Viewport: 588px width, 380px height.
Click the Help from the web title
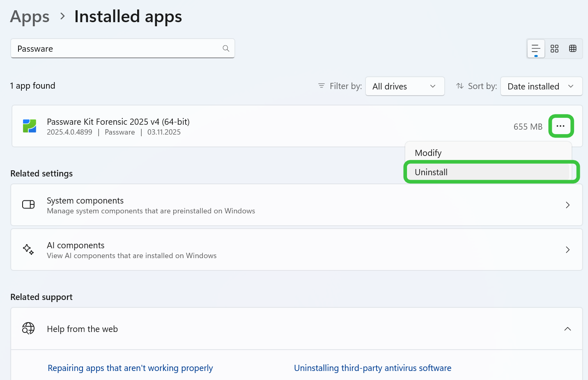click(82, 329)
